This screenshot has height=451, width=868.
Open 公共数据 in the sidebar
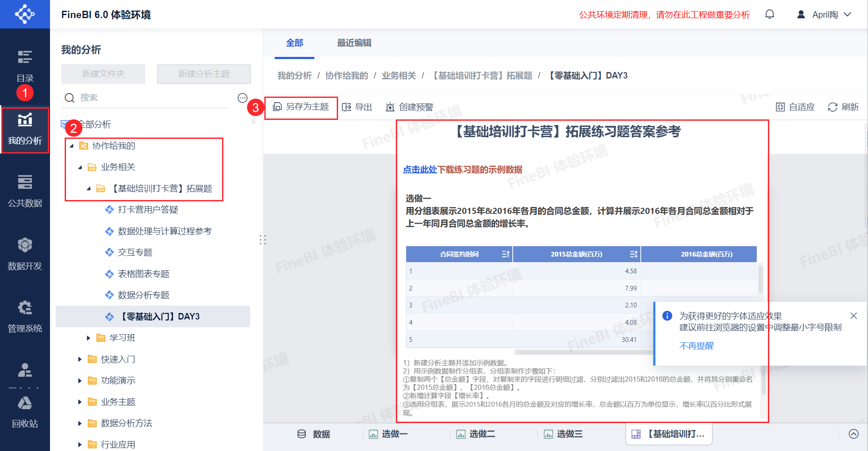tap(25, 191)
